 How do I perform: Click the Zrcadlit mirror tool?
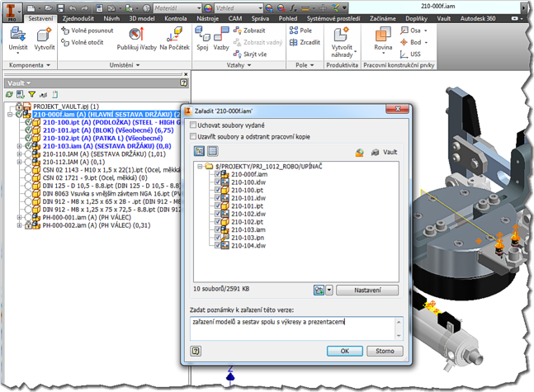pyautogui.click(x=305, y=42)
